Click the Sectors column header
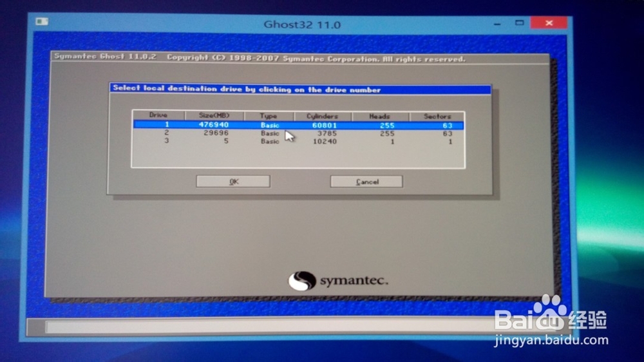The height and width of the screenshot is (362, 644). (437, 117)
